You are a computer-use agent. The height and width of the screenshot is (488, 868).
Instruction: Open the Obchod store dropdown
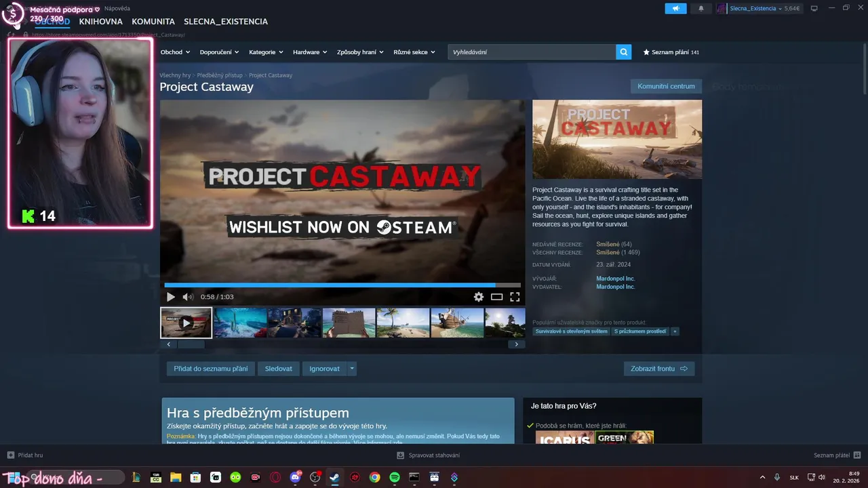click(x=175, y=52)
